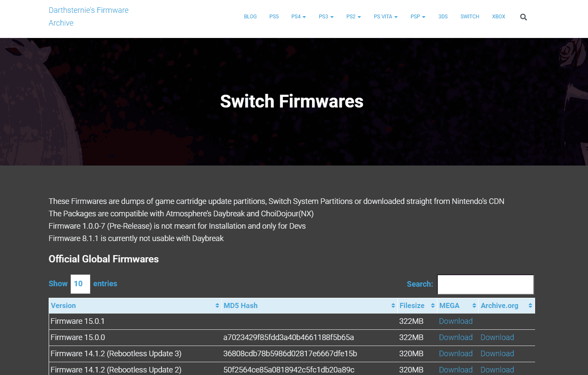
Task: Click the Filesize column header text
Action: pos(412,305)
